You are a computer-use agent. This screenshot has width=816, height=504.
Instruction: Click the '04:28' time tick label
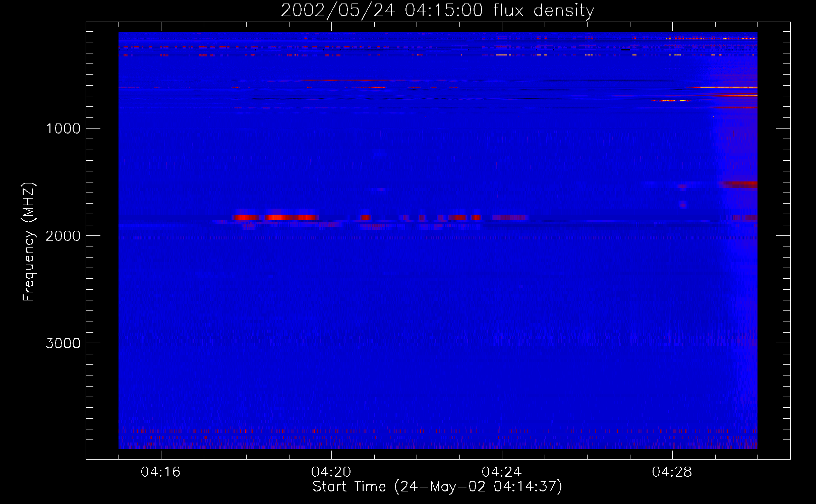672,472
